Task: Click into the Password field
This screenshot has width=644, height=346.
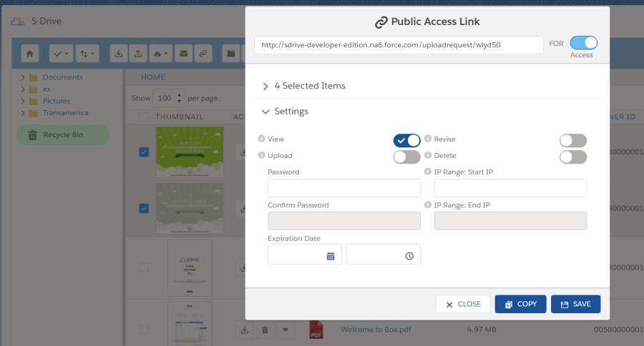Action: click(343, 188)
